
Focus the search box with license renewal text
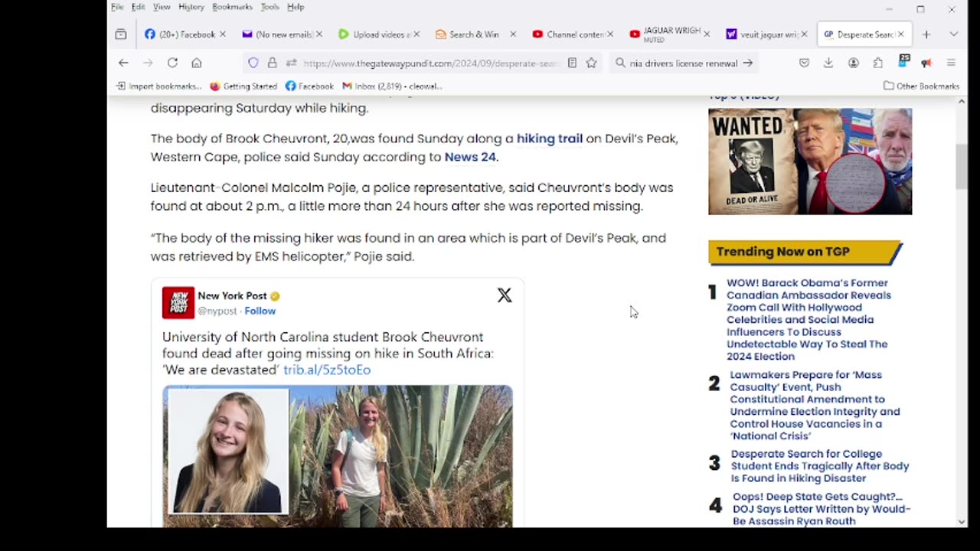tap(683, 64)
